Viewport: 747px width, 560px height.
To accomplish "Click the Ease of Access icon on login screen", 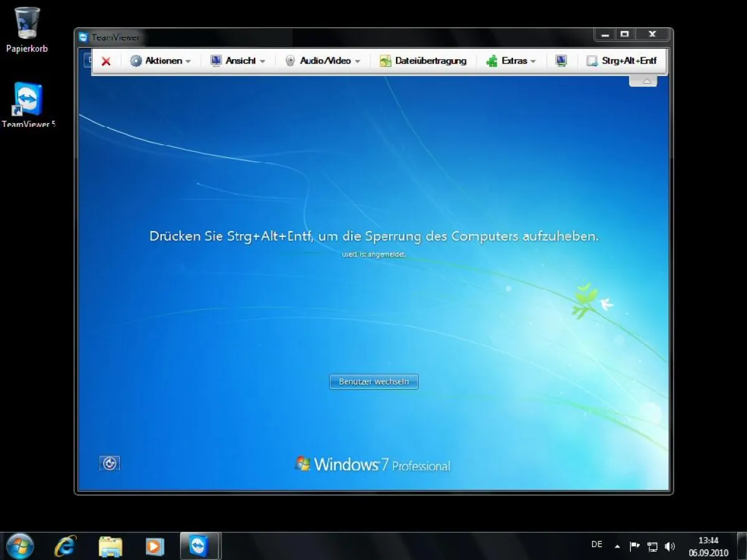I will point(110,464).
